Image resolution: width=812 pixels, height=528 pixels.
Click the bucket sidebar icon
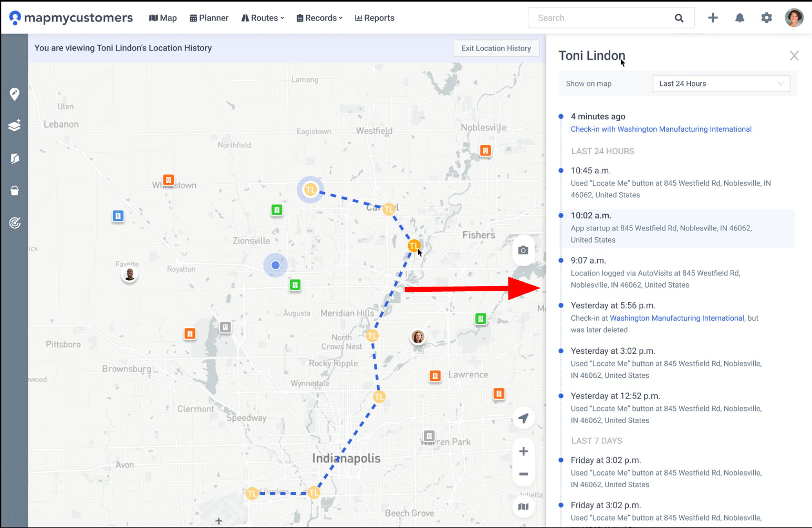click(x=15, y=191)
